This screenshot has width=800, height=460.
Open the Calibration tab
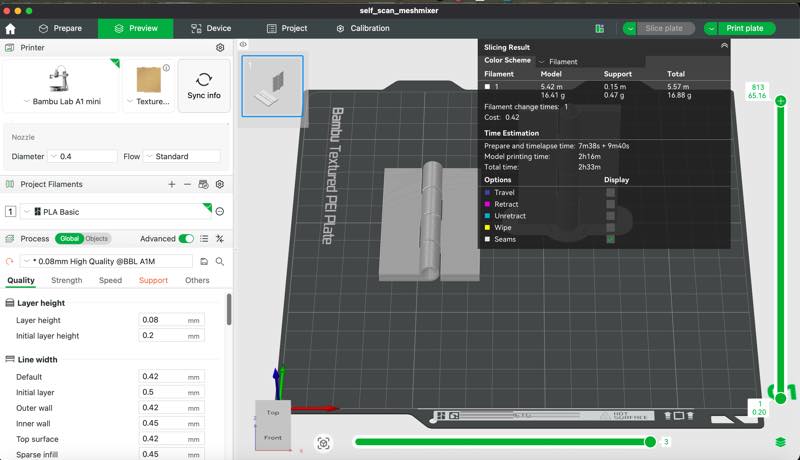[363, 29]
